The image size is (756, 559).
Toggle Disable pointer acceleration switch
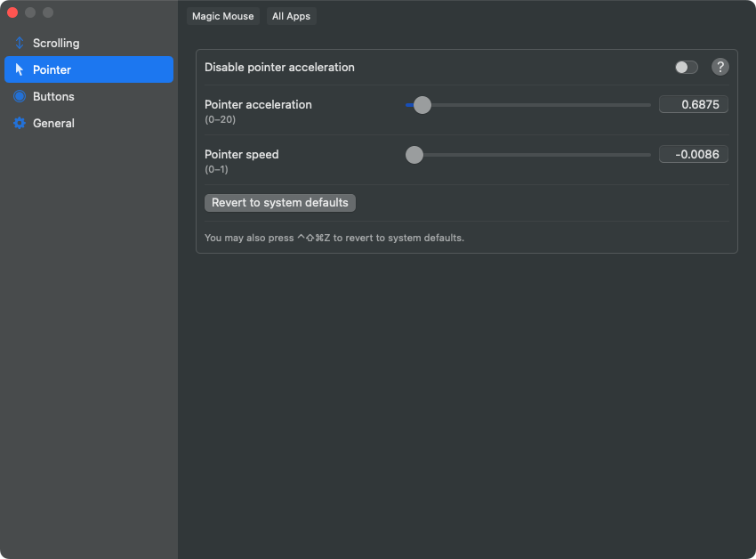pos(686,67)
